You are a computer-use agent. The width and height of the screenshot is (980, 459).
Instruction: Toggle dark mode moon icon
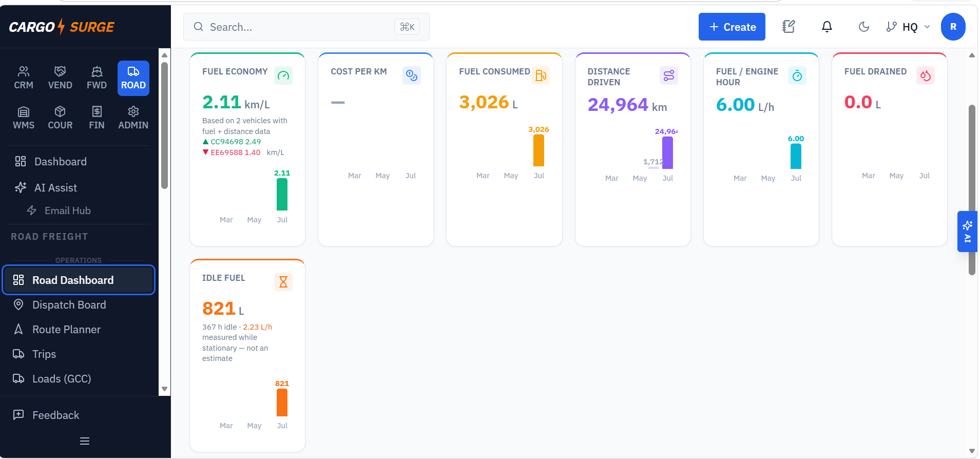(864, 27)
